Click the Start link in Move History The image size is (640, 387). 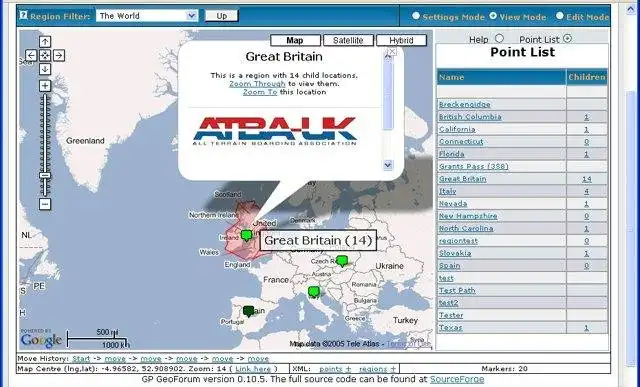pos(81,359)
